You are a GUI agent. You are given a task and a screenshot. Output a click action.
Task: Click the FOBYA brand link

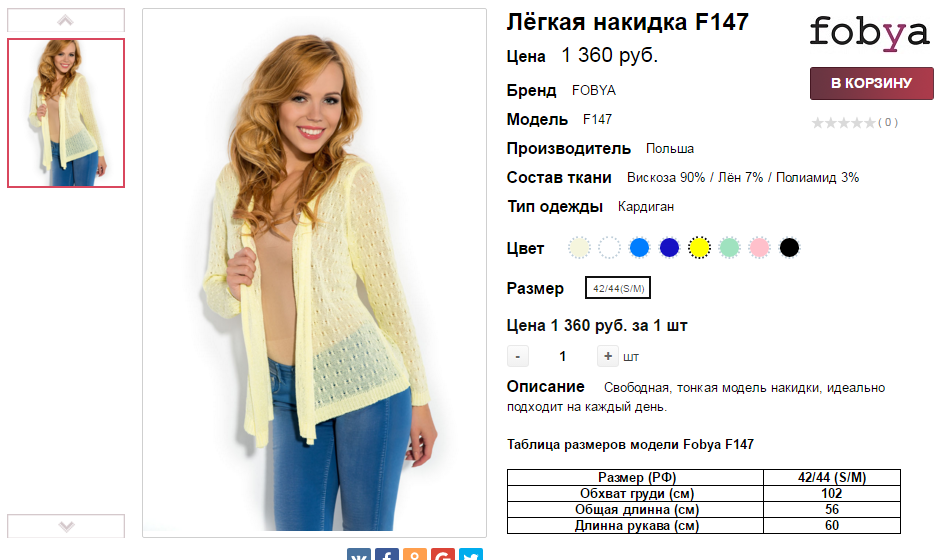[x=594, y=90]
